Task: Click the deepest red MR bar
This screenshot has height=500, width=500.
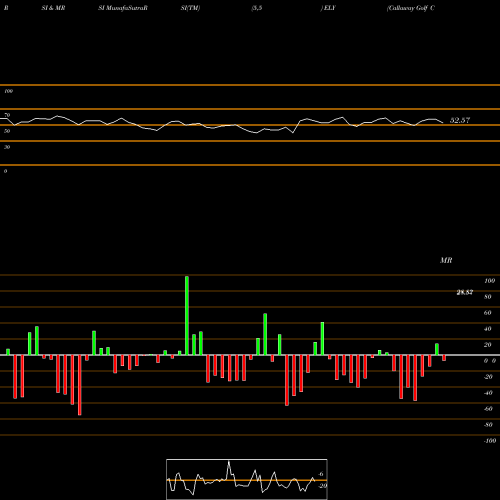Action: point(80,385)
